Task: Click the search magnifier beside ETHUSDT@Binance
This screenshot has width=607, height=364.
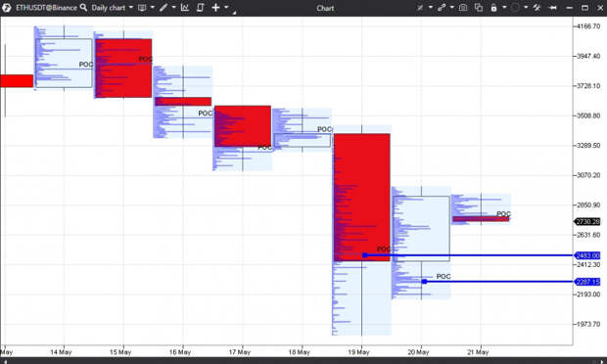Action: tap(83, 8)
